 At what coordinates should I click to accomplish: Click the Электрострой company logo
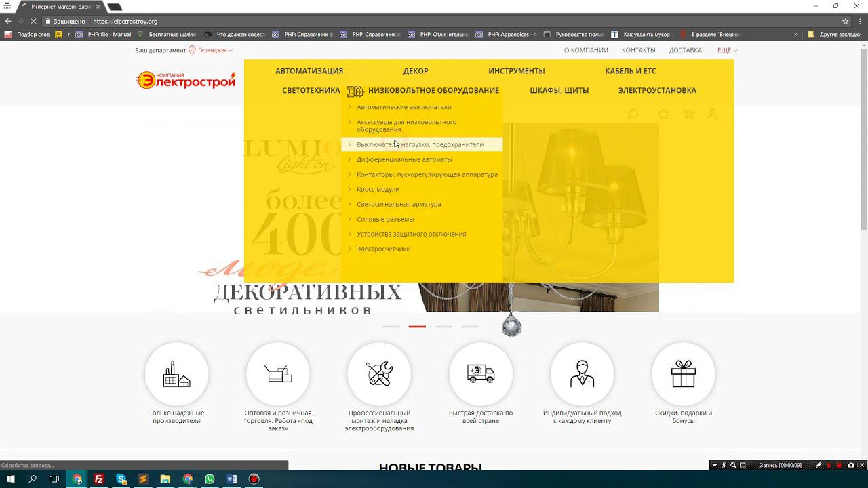coord(186,81)
